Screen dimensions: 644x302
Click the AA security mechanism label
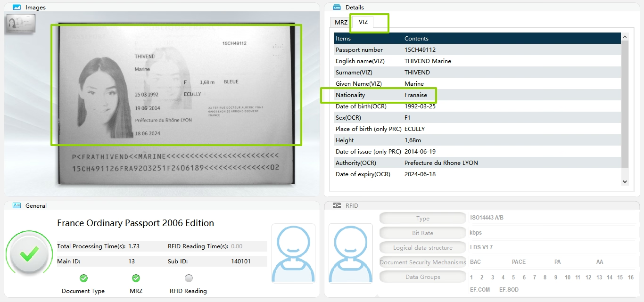(x=600, y=262)
